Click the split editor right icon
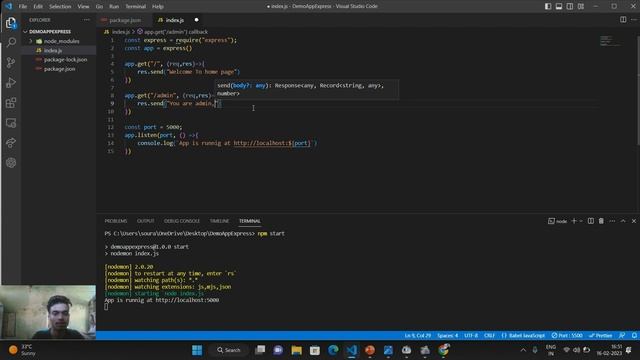The height and width of the screenshot is (360, 640). pos(623,20)
